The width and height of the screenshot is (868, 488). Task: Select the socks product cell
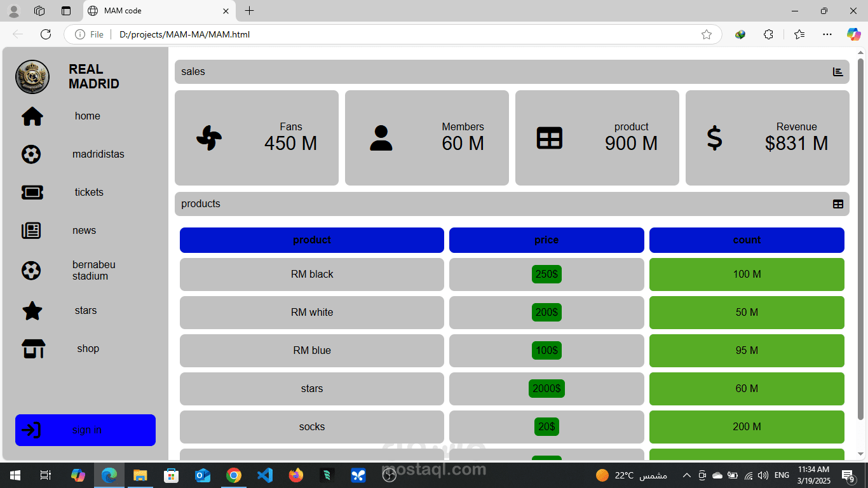pos(312,427)
